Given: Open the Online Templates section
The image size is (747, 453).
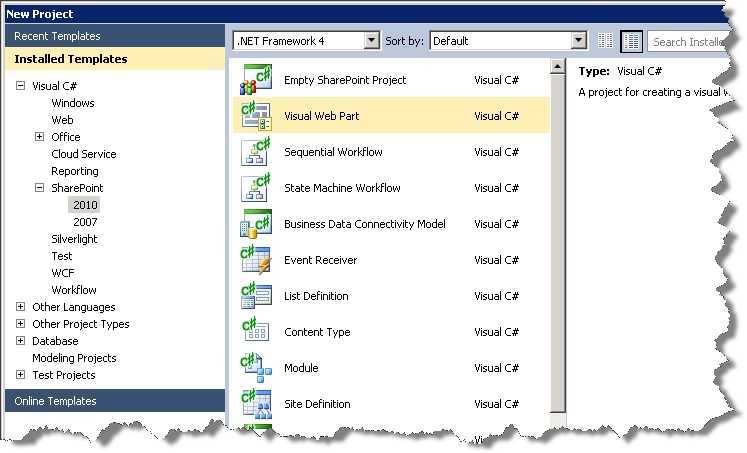Looking at the screenshot, I should tap(115, 401).
